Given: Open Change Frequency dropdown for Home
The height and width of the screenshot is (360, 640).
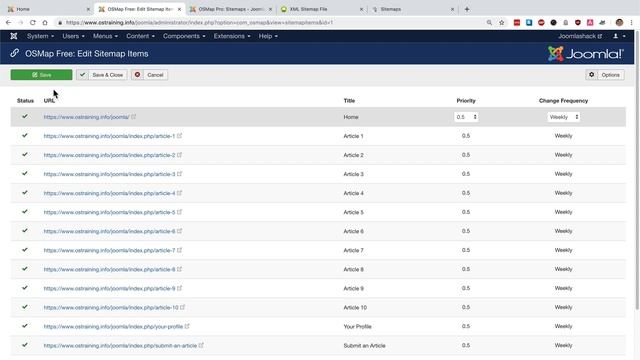Looking at the screenshot, I should coord(564,117).
